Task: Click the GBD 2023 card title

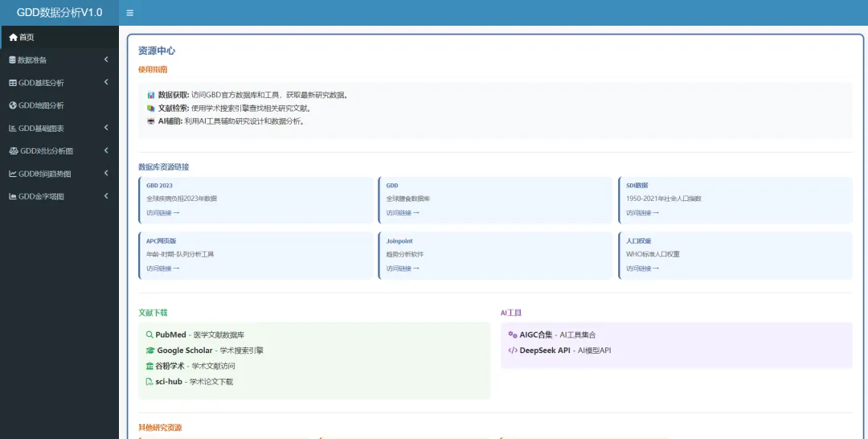Action: click(x=159, y=186)
